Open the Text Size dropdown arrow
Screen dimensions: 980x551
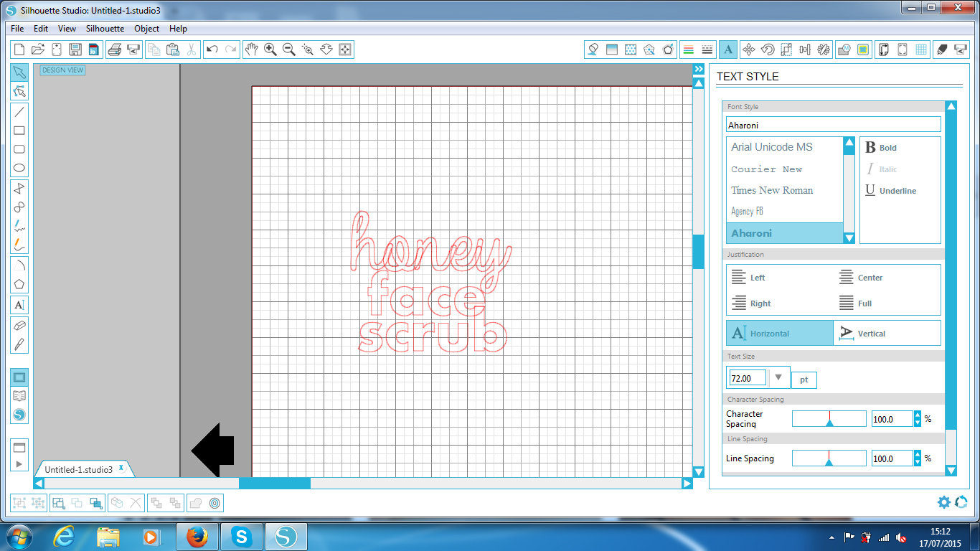[778, 377]
